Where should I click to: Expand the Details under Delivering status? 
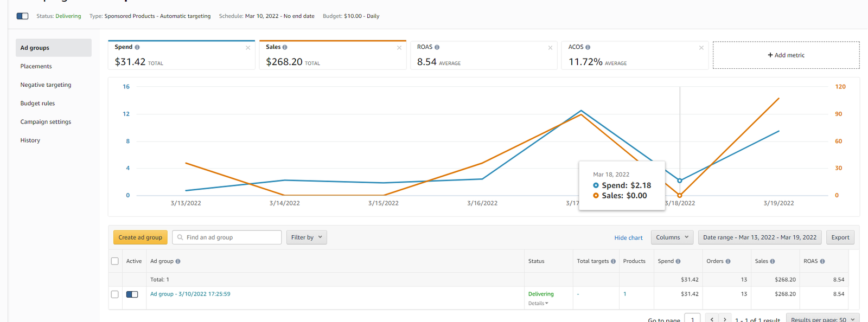click(x=538, y=304)
